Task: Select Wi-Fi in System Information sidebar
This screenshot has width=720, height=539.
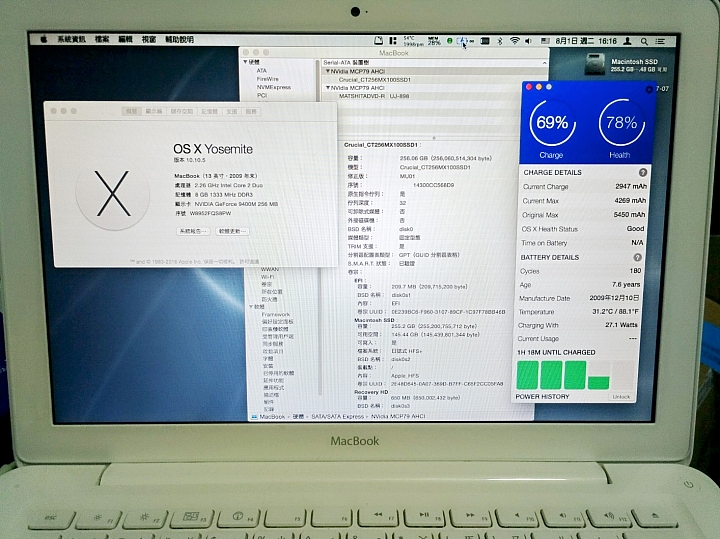Action: tap(267, 277)
